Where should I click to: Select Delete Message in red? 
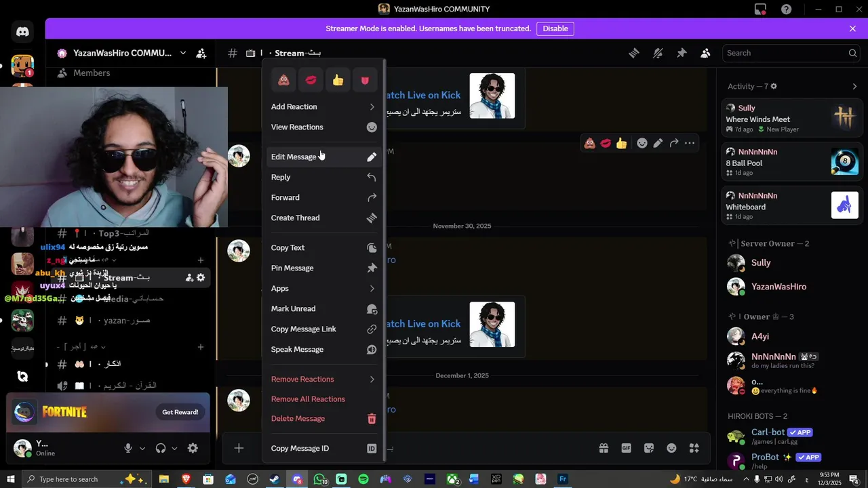323,418
